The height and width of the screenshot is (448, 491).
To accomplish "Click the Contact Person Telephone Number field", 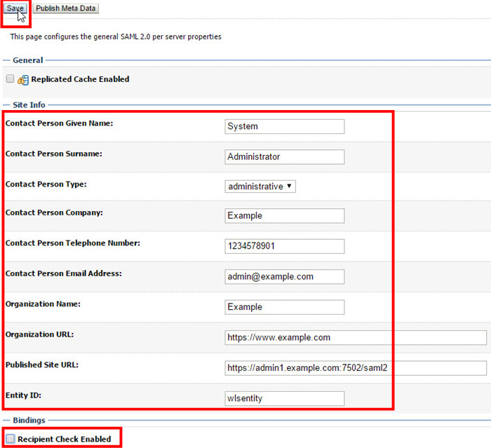I will point(285,246).
